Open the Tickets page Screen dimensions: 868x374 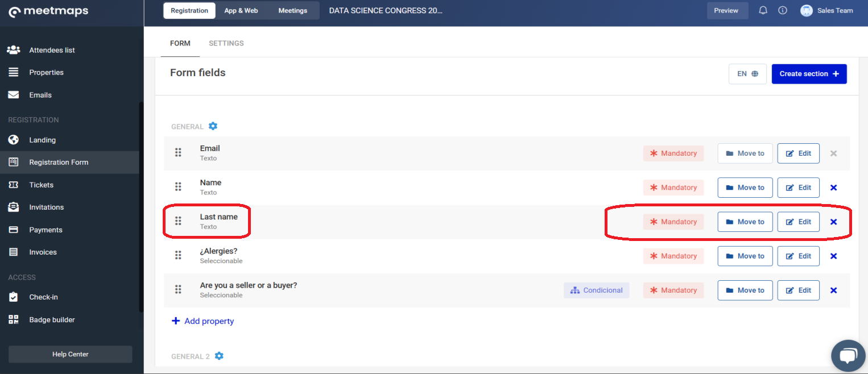pyautogui.click(x=41, y=184)
